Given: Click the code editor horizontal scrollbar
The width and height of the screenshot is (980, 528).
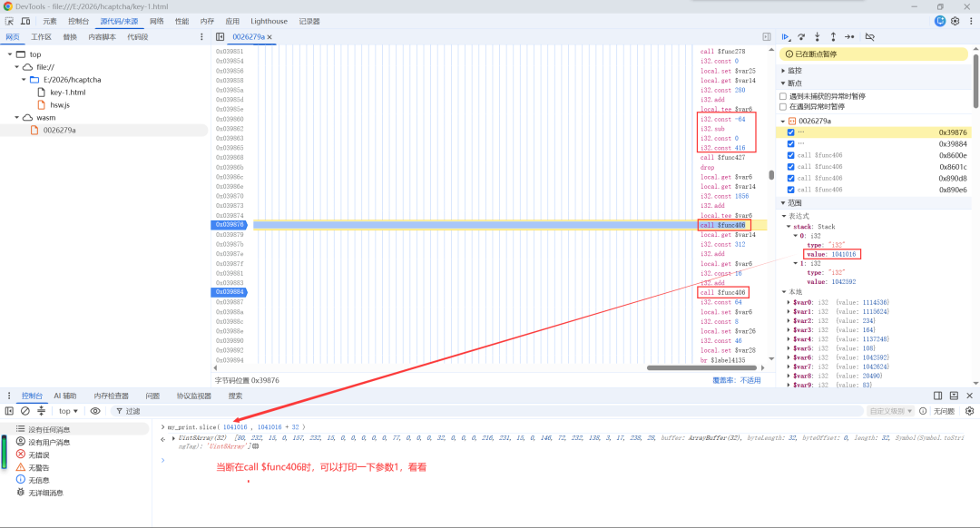Looking at the screenshot, I should [701, 367].
